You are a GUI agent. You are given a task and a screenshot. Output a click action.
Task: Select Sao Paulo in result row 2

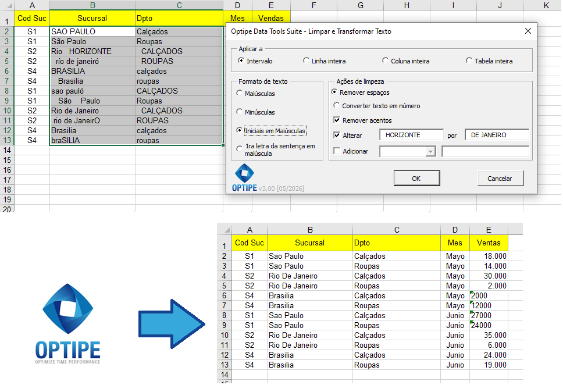coord(310,256)
